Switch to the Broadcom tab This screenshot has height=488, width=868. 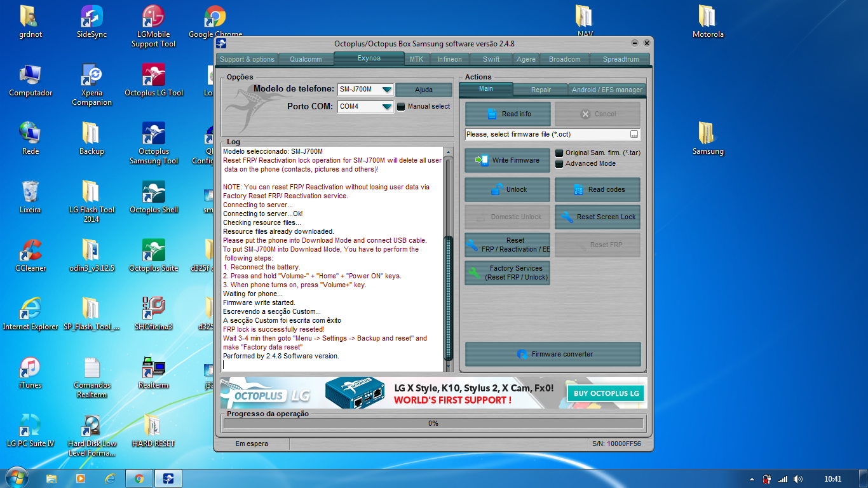tap(564, 59)
